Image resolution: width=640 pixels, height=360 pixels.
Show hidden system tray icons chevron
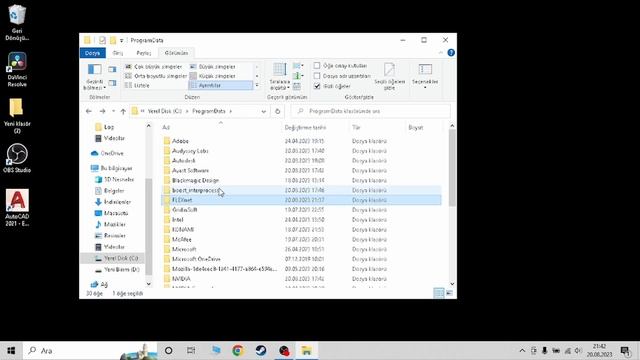point(522,351)
